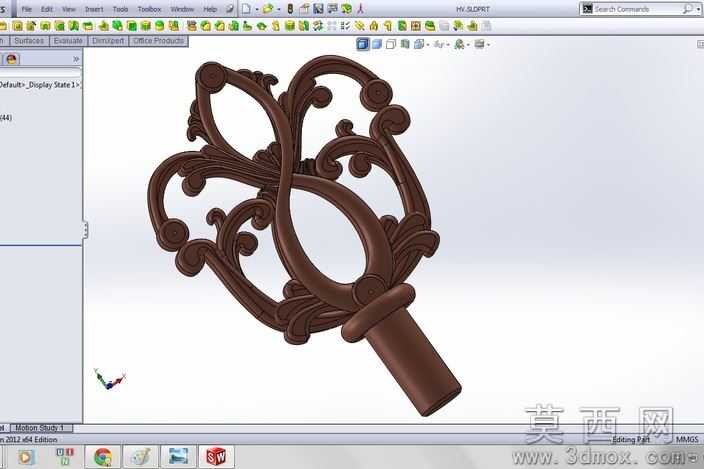This screenshot has height=469, width=704.
Task: Open the Toolbox menu
Action: [x=149, y=9]
